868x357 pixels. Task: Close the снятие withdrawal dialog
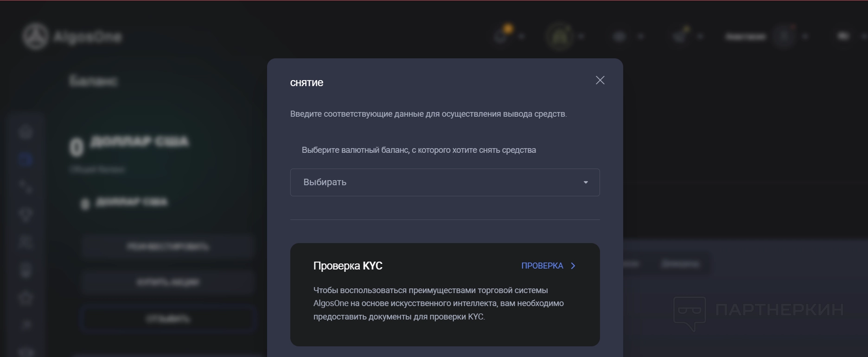click(600, 81)
